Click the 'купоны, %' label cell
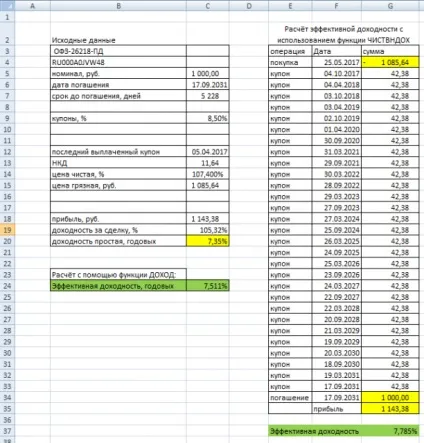 point(118,118)
